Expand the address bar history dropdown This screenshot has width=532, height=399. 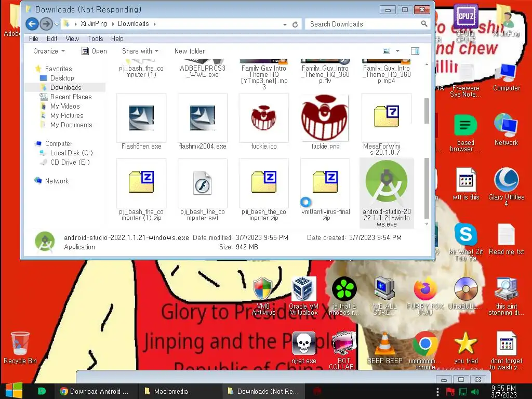coord(285,24)
